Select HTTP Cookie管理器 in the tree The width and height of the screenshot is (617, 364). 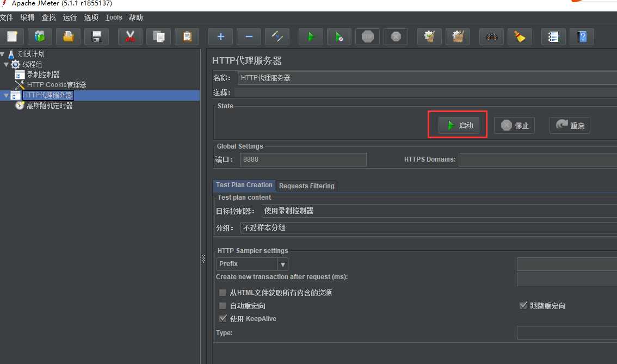point(56,84)
